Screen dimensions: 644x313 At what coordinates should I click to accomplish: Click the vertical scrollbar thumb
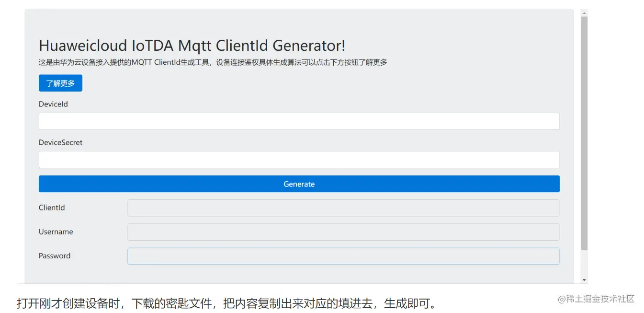click(584, 133)
